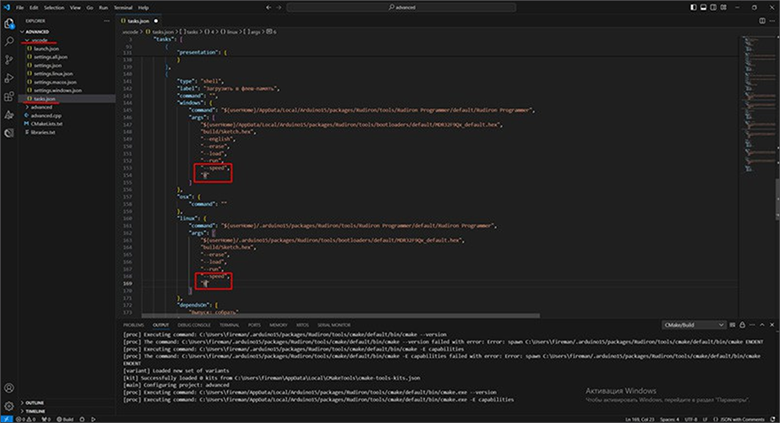Viewport: 780px width, 423px height.
Task: Toggle the secondary side bar layout icon
Action: pyautogui.click(x=713, y=7)
